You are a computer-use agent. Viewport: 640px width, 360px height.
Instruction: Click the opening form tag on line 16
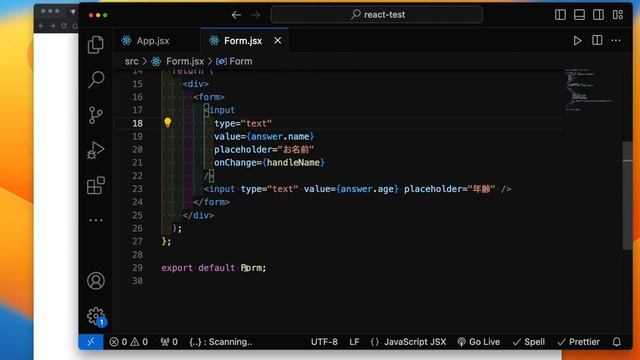coord(209,97)
